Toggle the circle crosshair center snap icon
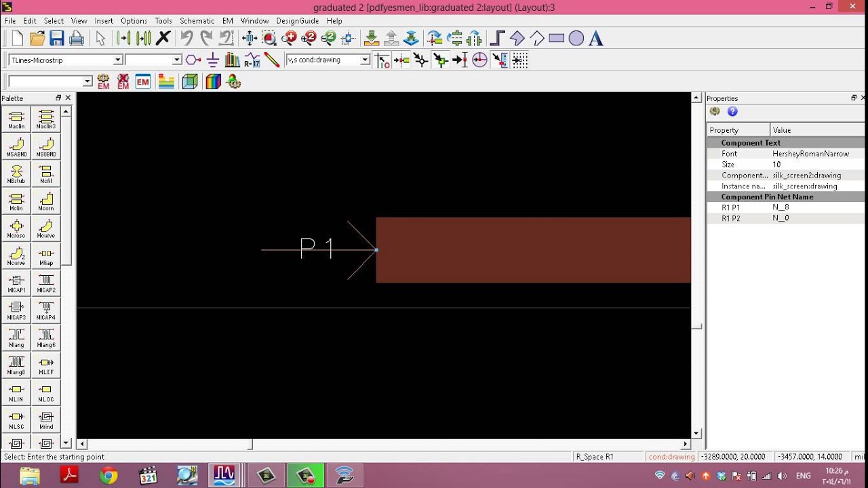The width and height of the screenshot is (868, 488). tap(479, 60)
